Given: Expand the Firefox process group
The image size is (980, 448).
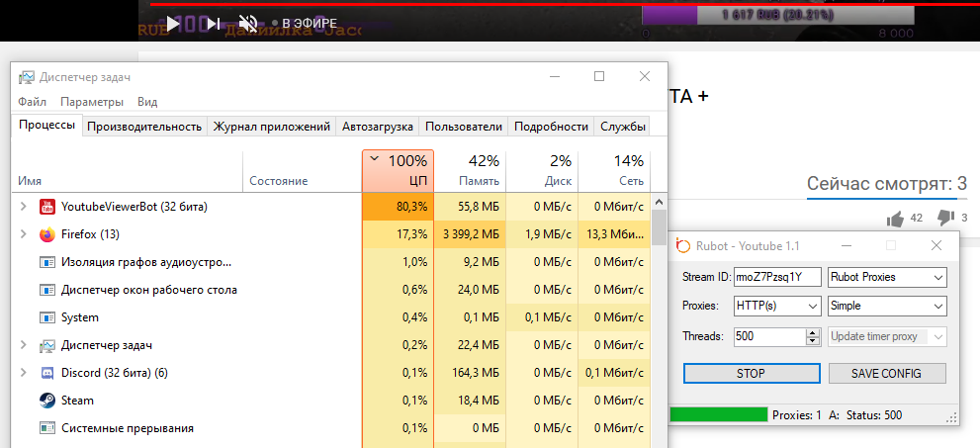Looking at the screenshot, I should [23, 234].
